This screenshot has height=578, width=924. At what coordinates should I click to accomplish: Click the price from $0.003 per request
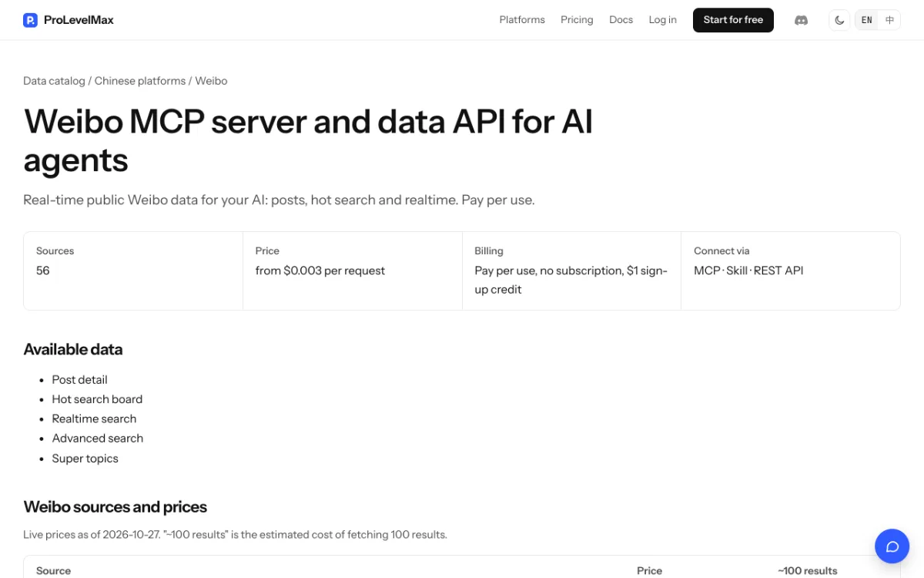point(320,271)
